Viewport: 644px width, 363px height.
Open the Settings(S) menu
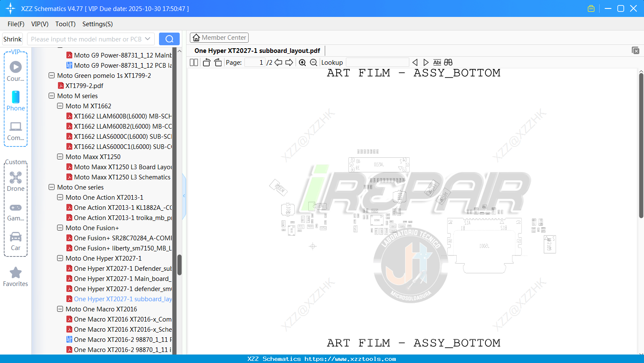coord(97,24)
